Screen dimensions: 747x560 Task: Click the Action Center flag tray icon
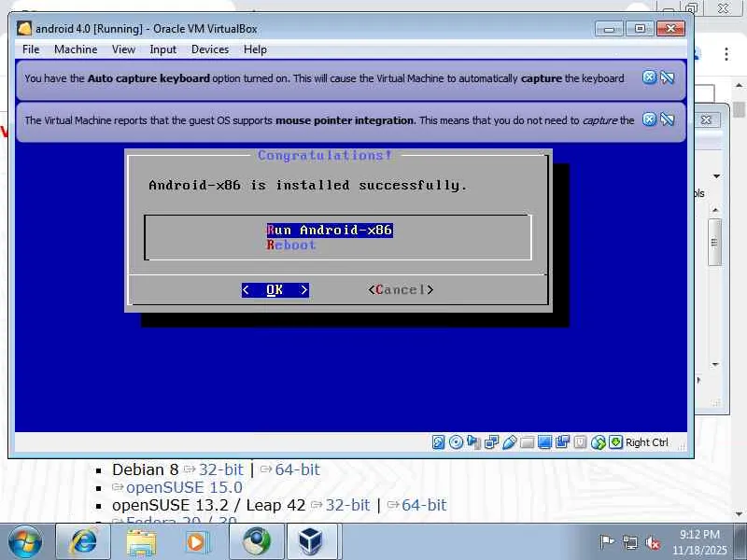tap(606, 542)
